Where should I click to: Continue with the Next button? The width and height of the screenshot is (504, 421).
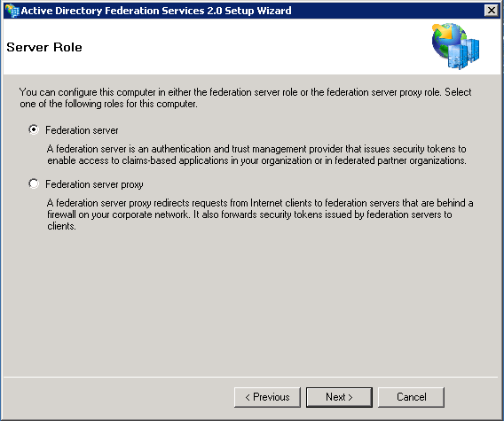click(339, 397)
